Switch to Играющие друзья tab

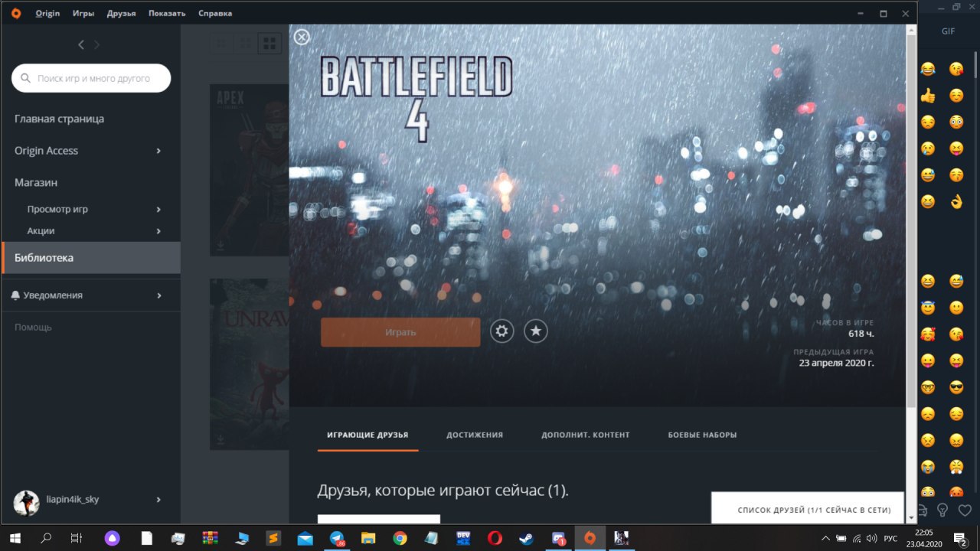(x=367, y=435)
